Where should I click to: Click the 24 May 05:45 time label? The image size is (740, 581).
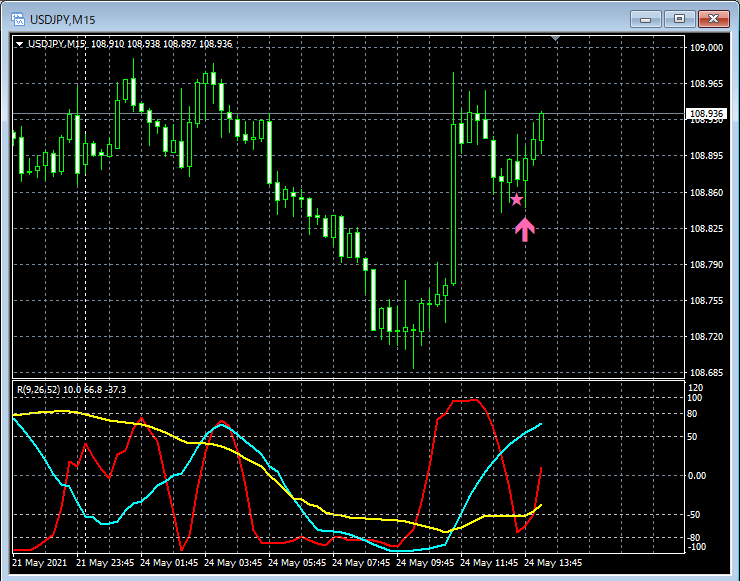(297, 563)
